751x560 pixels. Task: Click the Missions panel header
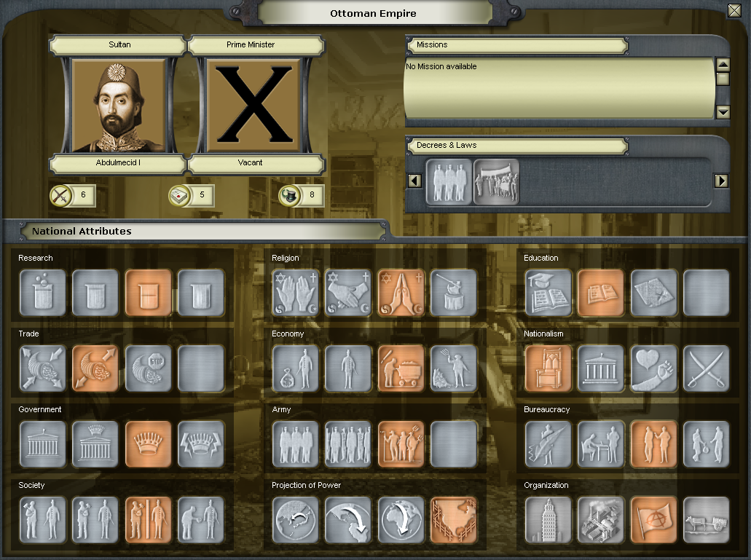click(x=516, y=45)
